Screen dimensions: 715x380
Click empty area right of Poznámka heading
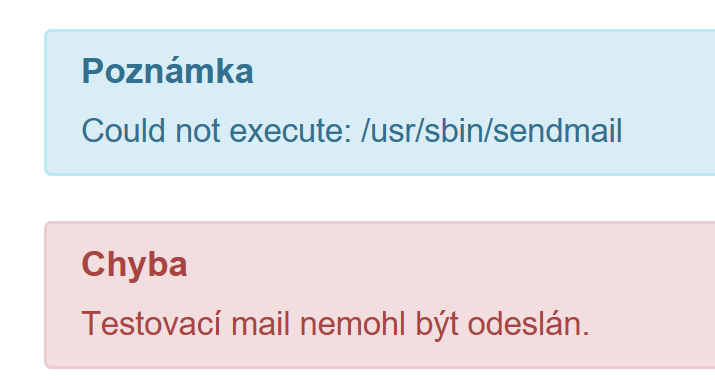(479, 71)
